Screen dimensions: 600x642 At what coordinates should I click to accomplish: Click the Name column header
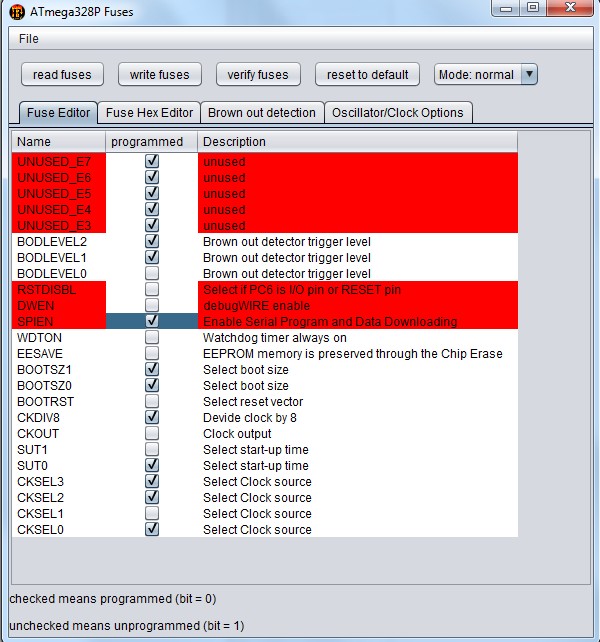[x=59, y=142]
